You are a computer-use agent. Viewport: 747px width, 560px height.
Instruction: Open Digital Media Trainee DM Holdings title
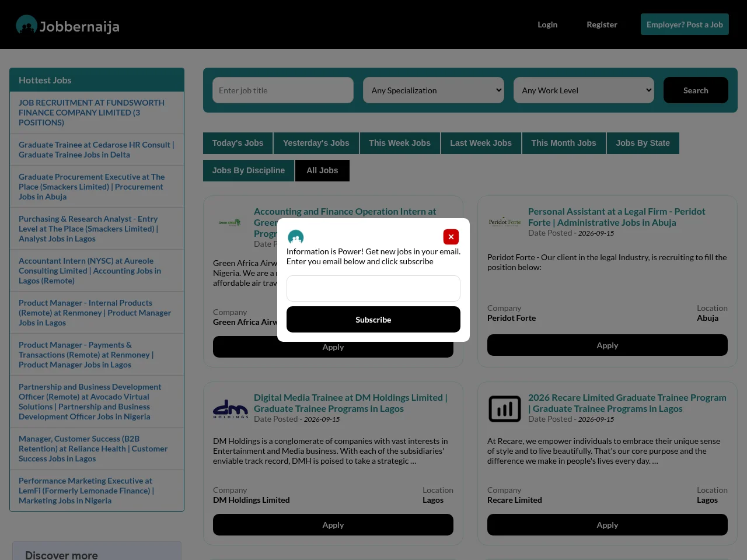click(351, 403)
